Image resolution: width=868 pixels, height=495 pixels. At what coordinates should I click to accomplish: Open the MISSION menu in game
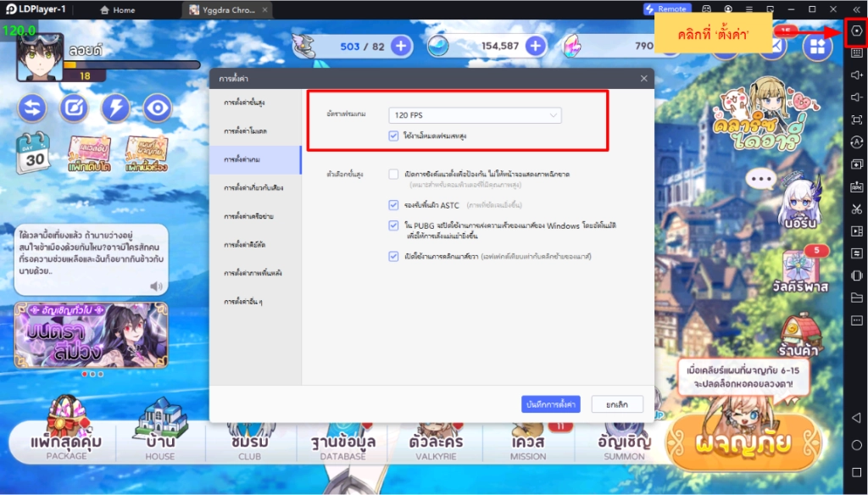(x=528, y=443)
